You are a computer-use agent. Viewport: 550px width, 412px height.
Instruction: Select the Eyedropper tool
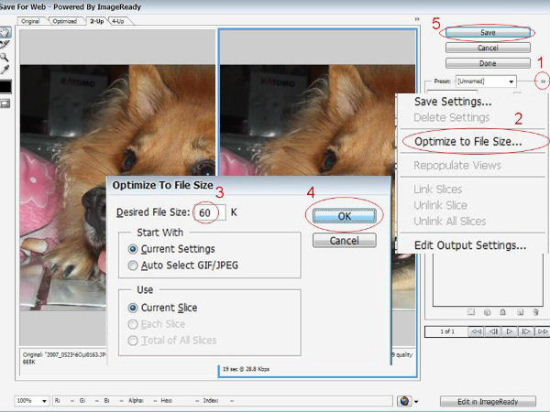[x=5, y=69]
